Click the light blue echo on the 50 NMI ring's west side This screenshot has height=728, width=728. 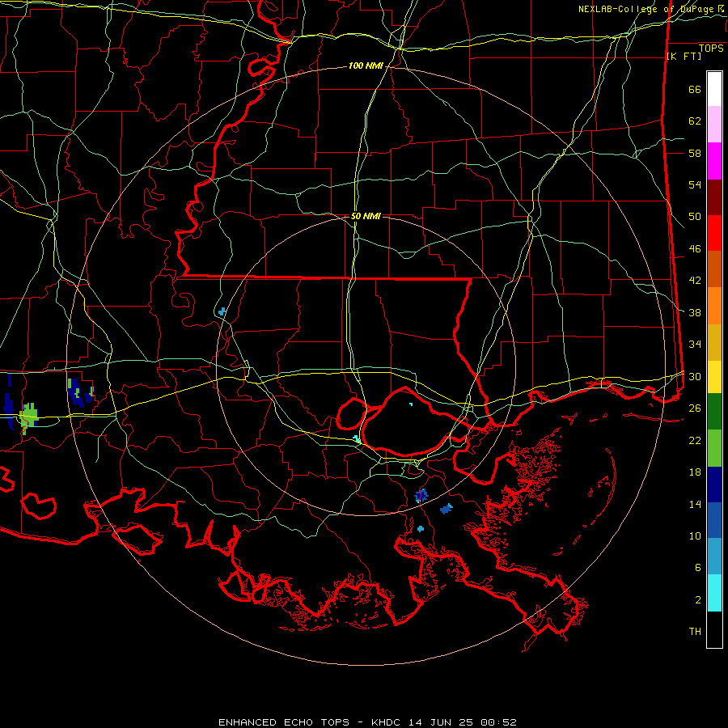pyautogui.click(x=222, y=311)
